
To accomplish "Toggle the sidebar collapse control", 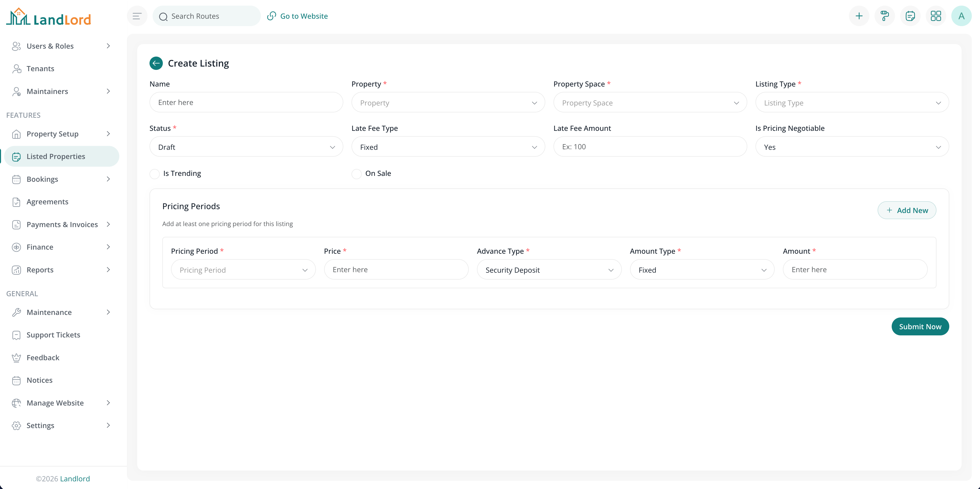I will (x=136, y=16).
